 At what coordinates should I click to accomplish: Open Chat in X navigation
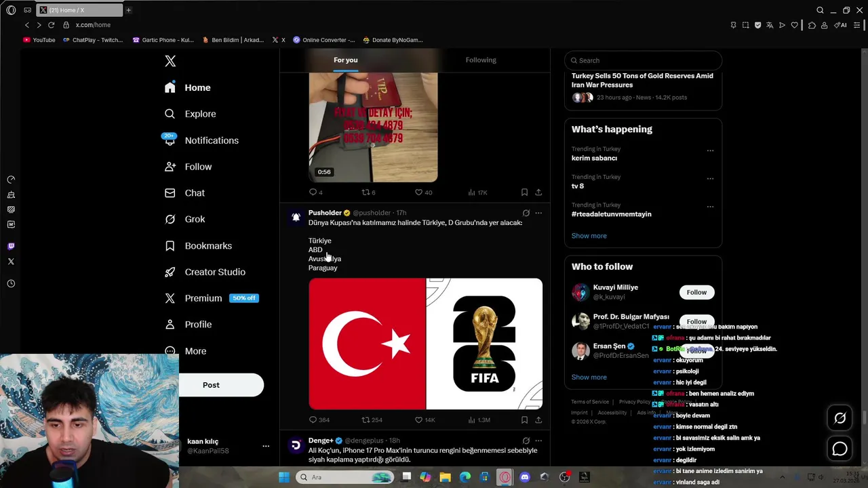point(185,193)
